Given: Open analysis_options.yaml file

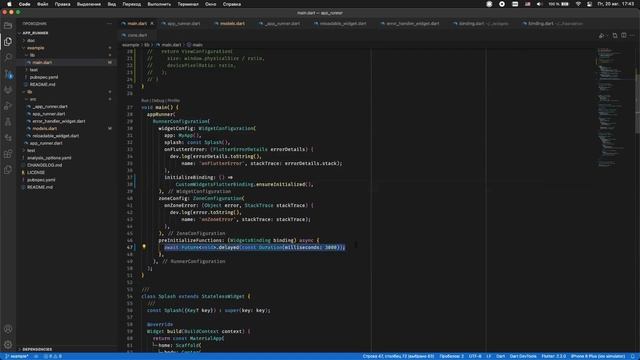Looking at the screenshot, I should pyautogui.click(x=49, y=158).
